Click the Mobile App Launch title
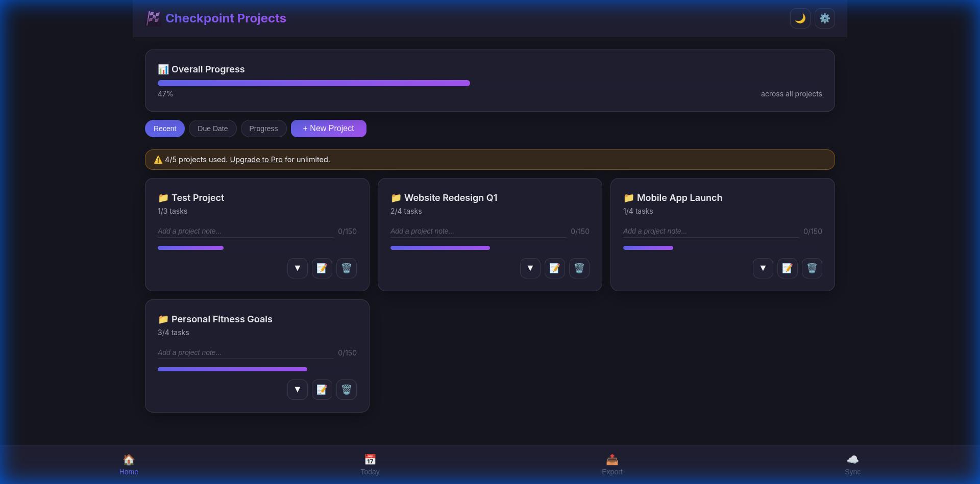The width and height of the screenshot is (980, 484). [679, 198]
